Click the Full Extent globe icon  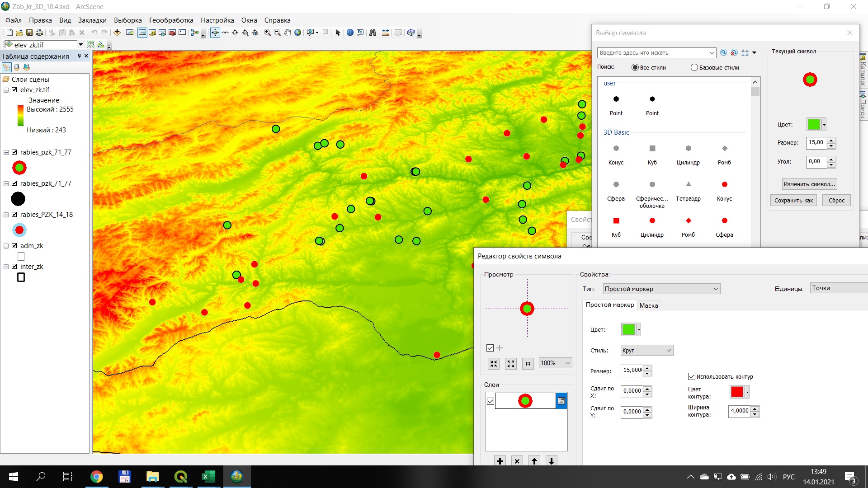297,33
